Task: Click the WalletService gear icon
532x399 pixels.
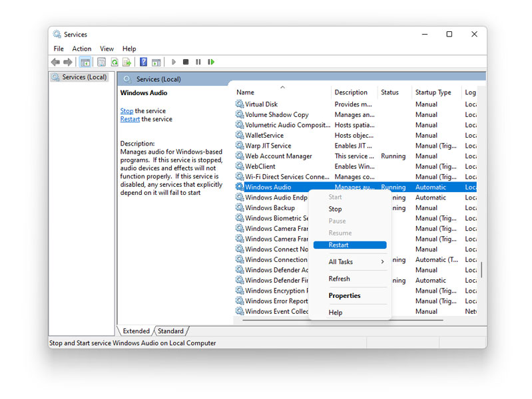Action: coord(240,135)
